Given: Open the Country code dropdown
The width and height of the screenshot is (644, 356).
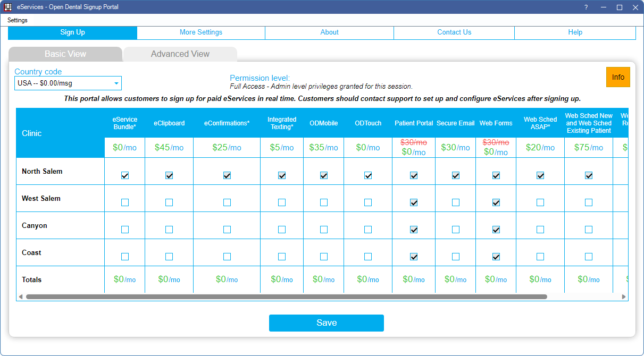Looking at the screenshot, I should (116, 83).
